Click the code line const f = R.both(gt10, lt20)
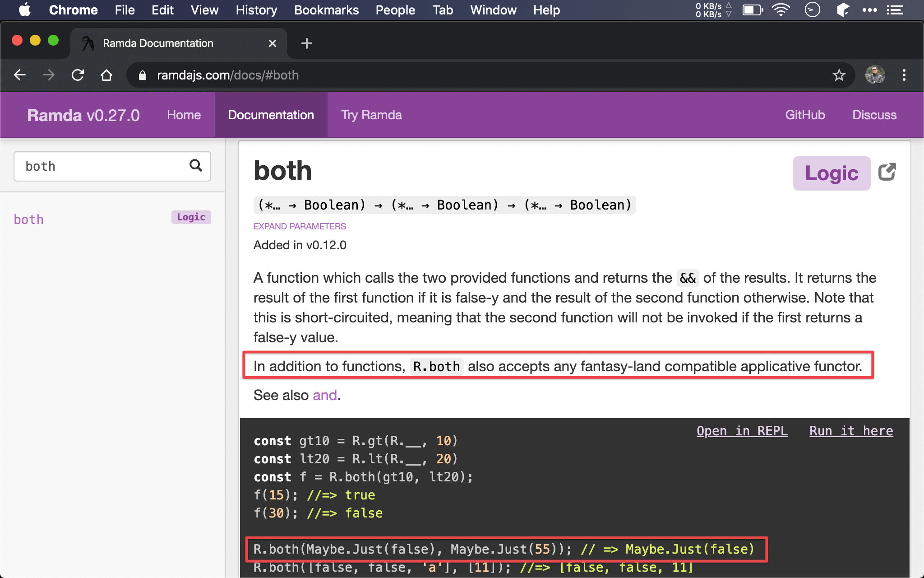This screenshot has width=924, height=578. pos(363,477)
